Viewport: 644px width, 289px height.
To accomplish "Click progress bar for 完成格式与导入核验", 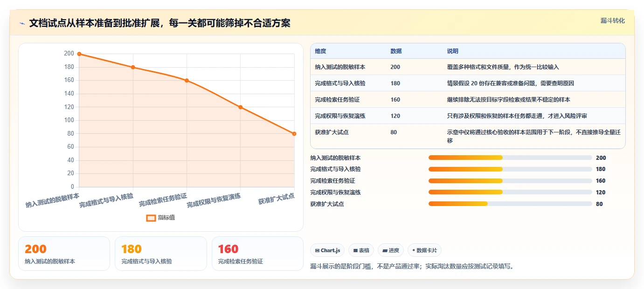I will point(510,169).
